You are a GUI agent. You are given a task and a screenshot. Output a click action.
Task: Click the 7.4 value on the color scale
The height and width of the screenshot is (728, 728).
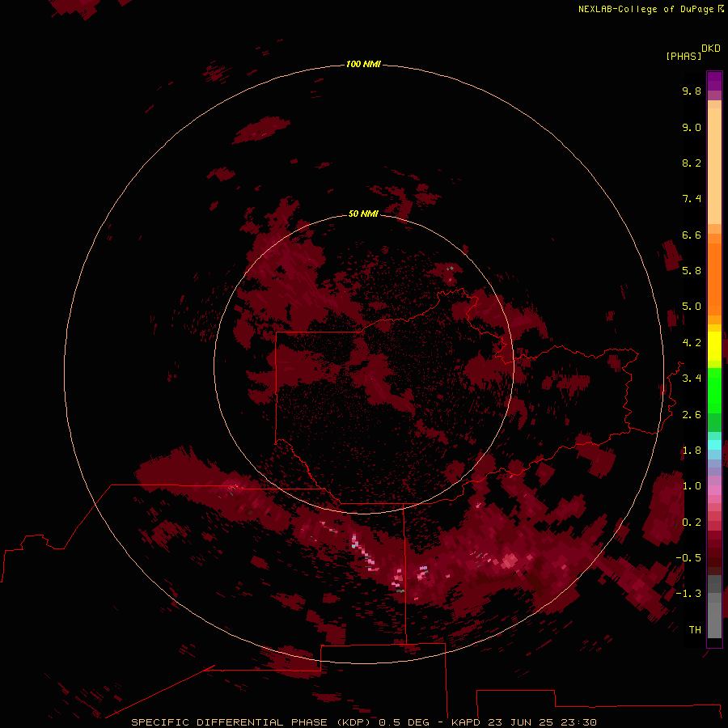click(x=692, y=199)
